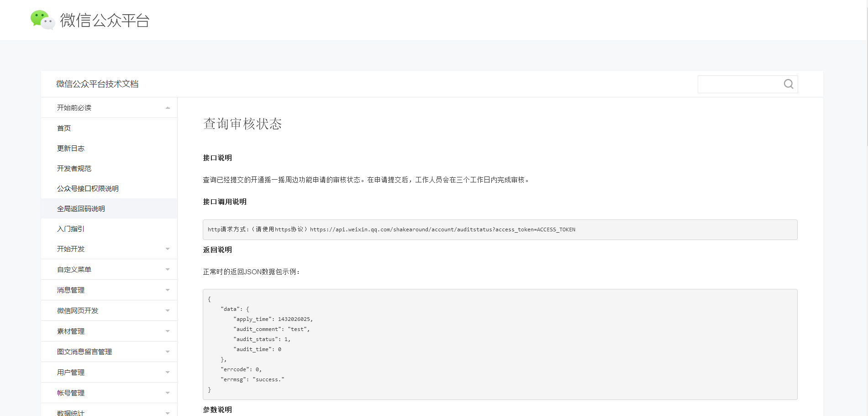Image resolution: width=868 pixels, height=416 pixels.
Task: Click the "audit_time": 0 line
Action: point(257,349)
